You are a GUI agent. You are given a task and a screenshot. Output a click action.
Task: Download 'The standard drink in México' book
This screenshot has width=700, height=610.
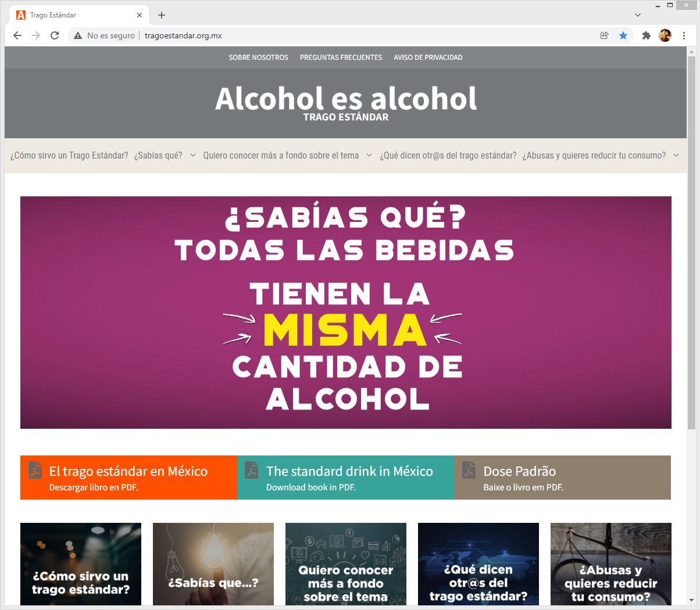point(345,478)
